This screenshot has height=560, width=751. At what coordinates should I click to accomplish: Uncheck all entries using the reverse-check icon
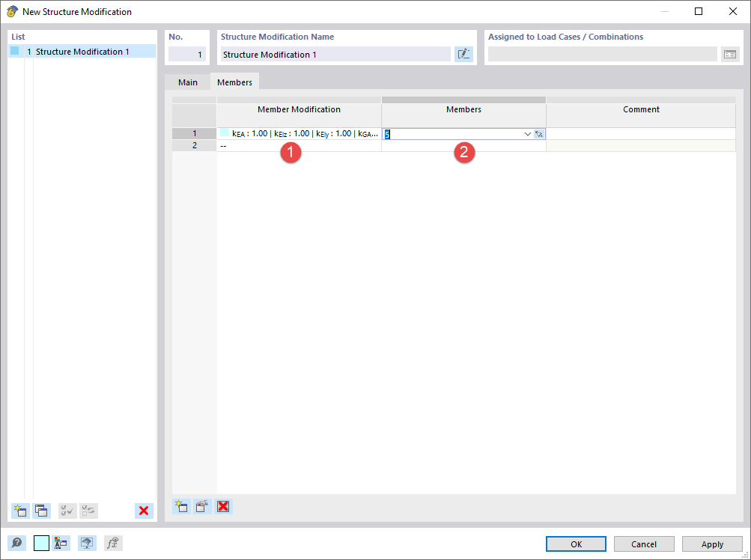pyautogui.click(x=88, y=511)
